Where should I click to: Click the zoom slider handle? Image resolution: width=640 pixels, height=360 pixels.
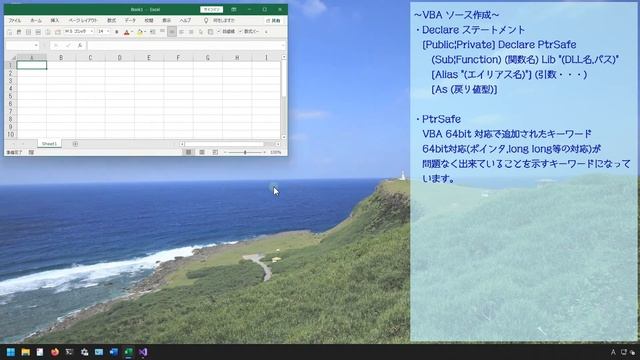coord(245,152)
